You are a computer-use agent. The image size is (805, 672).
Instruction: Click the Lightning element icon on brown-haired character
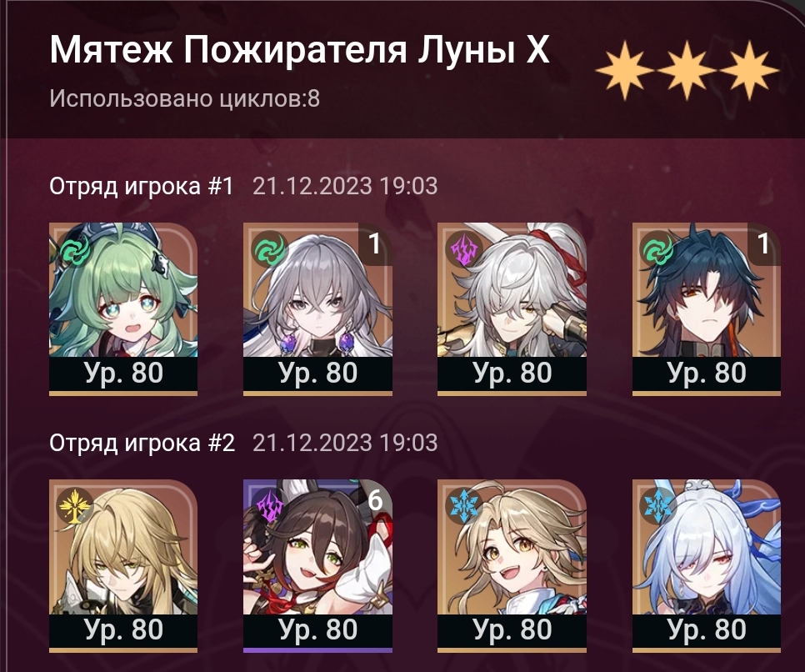pos(269,506)
